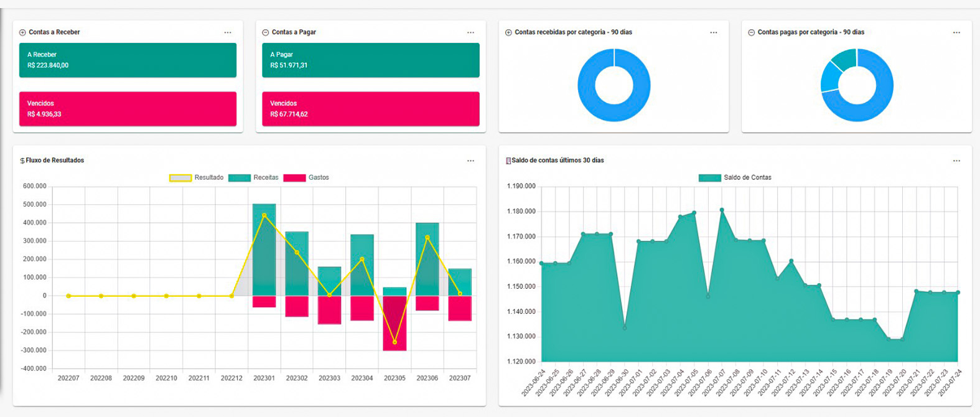
Task: Expand options menu for Contas pagas por categoria
Action: coord(956,32)
